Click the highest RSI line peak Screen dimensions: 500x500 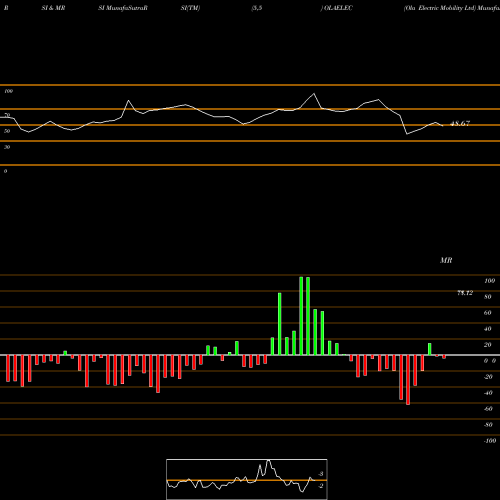coord(314,94)
